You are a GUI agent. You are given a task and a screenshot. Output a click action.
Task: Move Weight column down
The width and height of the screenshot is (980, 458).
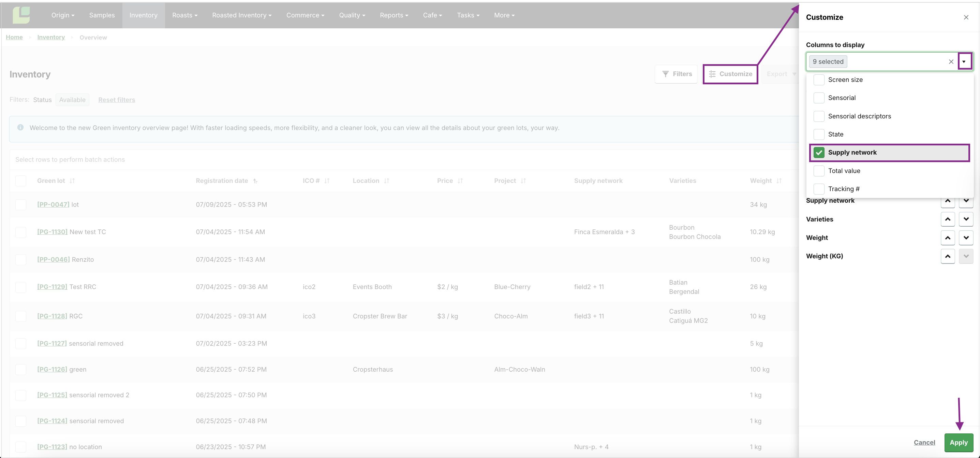966,238
